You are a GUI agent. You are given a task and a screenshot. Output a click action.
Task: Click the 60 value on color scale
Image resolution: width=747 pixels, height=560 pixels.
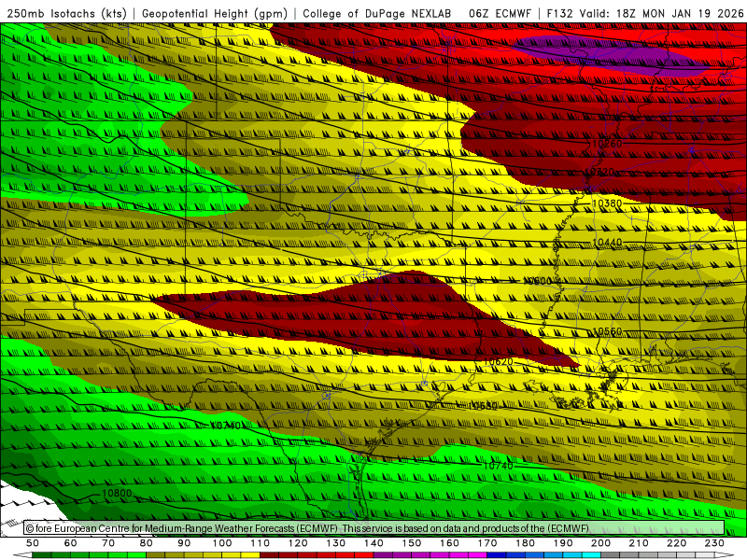tap(71, 543)
